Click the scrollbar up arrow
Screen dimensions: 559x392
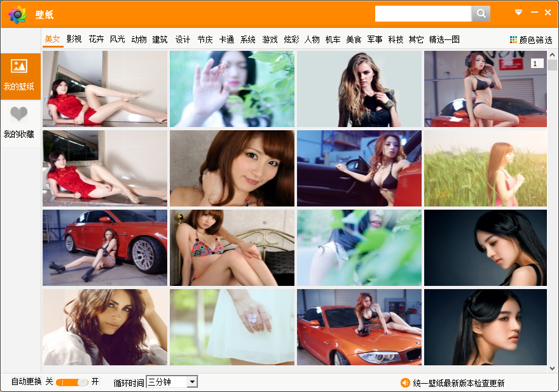pyautogui.click(x=552, y=55)
